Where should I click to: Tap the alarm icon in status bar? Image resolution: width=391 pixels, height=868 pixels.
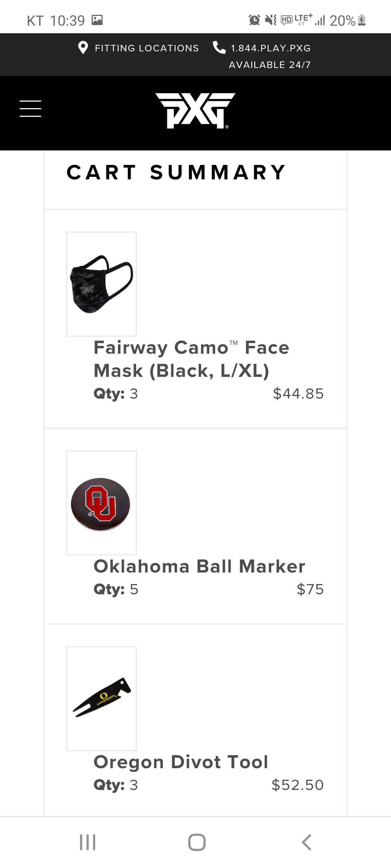[x=254, y=20]
